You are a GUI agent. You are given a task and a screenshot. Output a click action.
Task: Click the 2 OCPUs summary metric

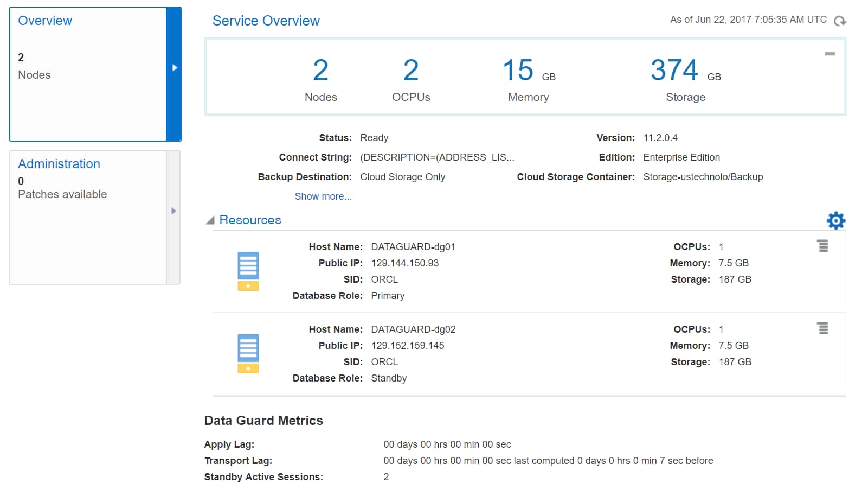tap(411, 79)
